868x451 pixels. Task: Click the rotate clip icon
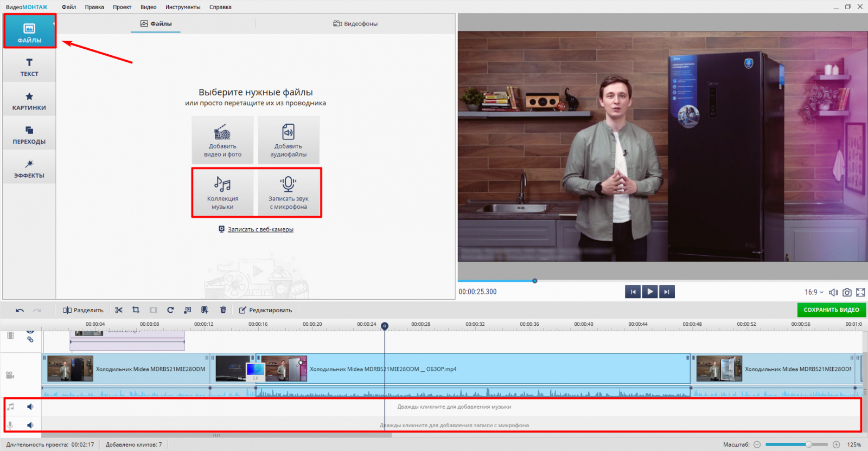[170, 310]
